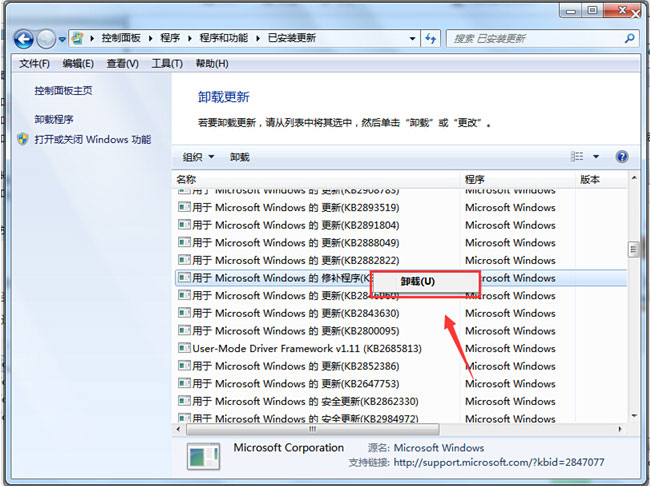Viewport: 650px width, 486px height.
Task: Click the icon of row KB2800095
Action: coord(184,330)
